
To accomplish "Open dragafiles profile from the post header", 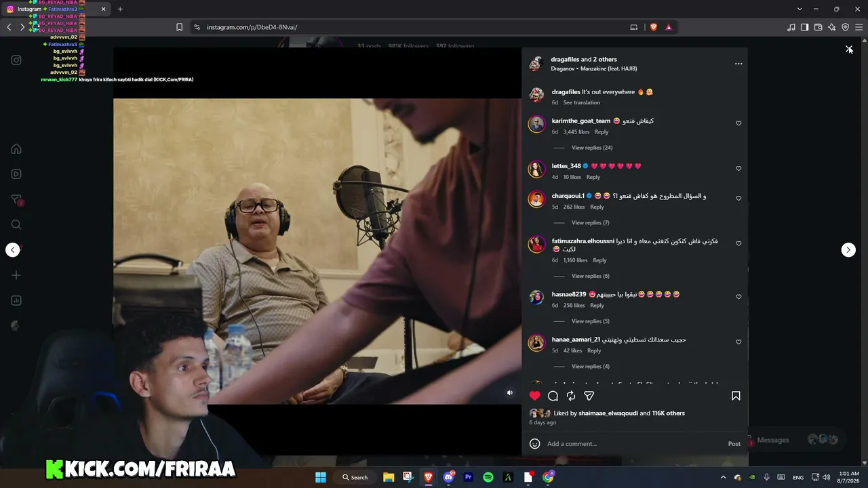I will click(565, 60).
